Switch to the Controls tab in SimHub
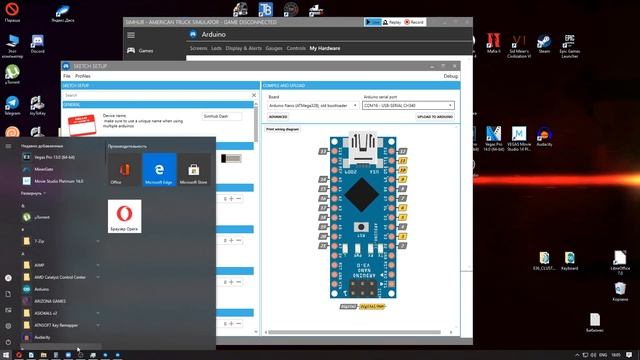The image size is (640, 360). pyautogui.click(x=296, y=48)
